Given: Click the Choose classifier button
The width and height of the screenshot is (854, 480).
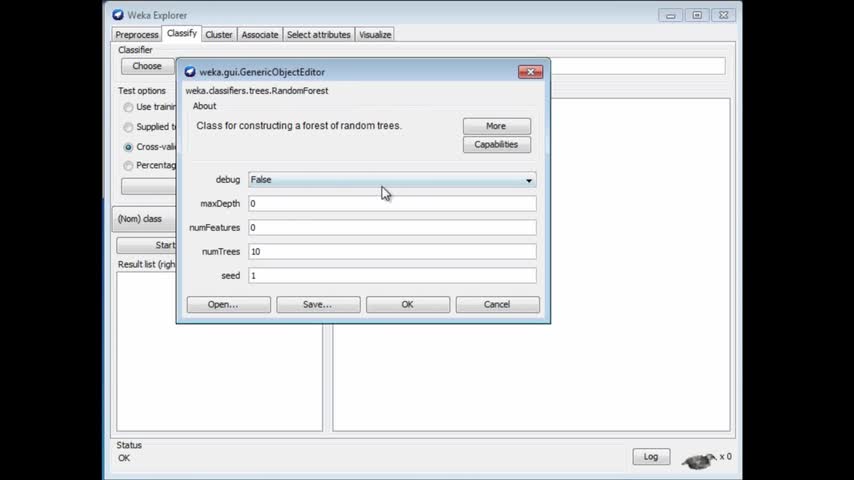Looking at the screenshot, I should [x=147, y=66].
